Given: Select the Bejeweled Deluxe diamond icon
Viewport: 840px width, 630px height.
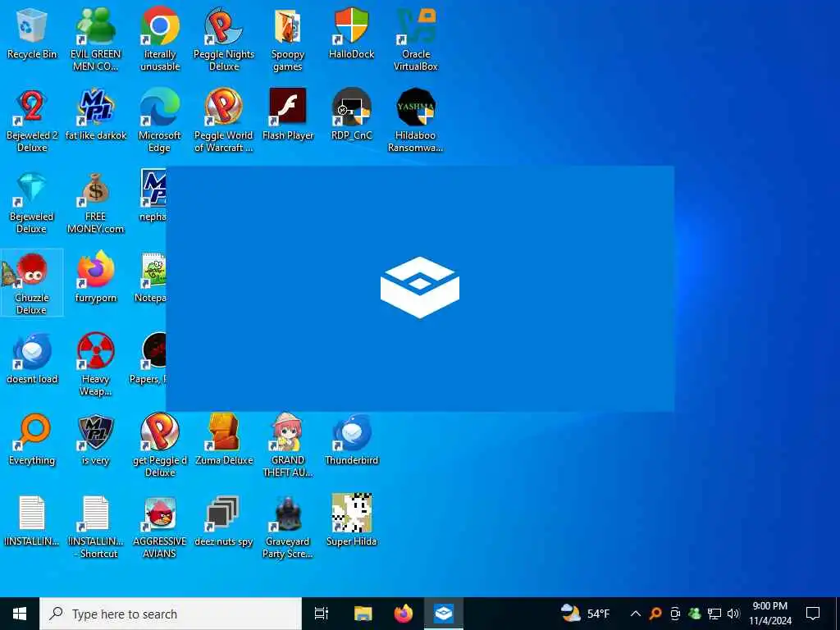Looking at the screenshot, I should pyautogui.click(x=32, y=203).
